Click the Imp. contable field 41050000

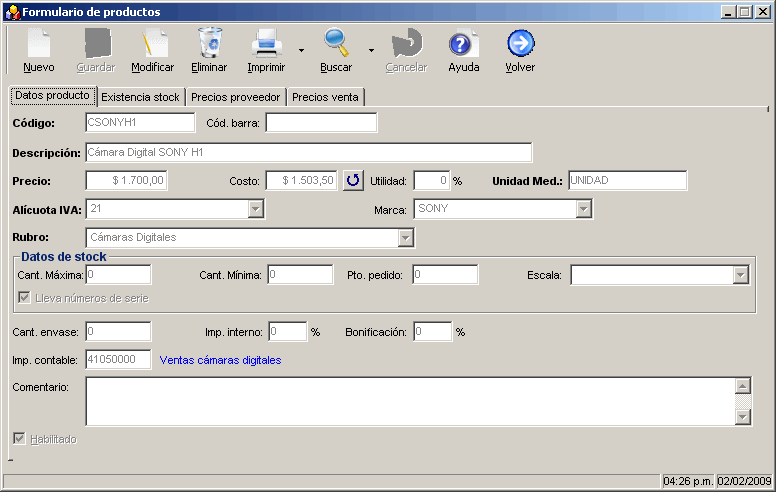[118, 360]
